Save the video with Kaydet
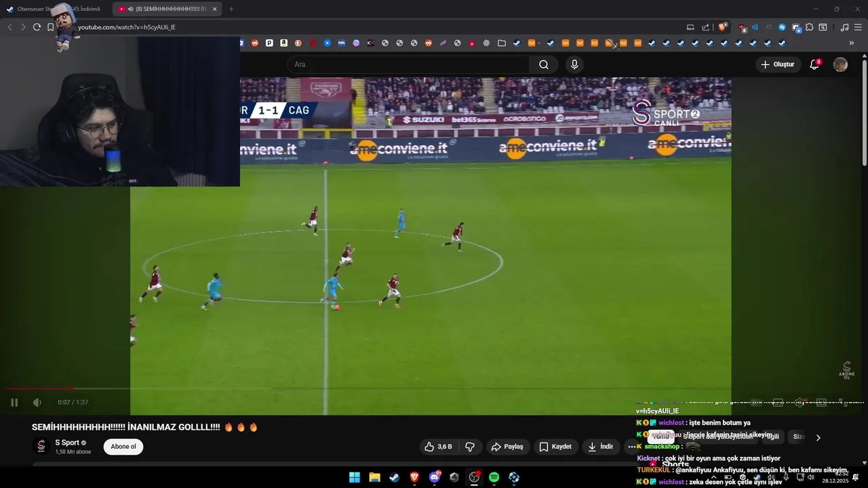Screen dimensions: 868x488 pyautogui.click(x=555, y=447)
